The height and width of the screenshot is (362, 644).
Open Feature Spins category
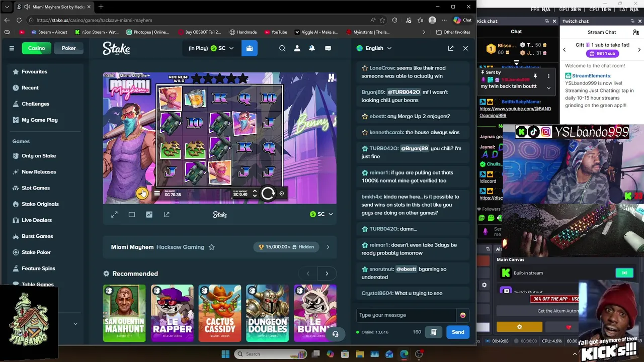38,268
